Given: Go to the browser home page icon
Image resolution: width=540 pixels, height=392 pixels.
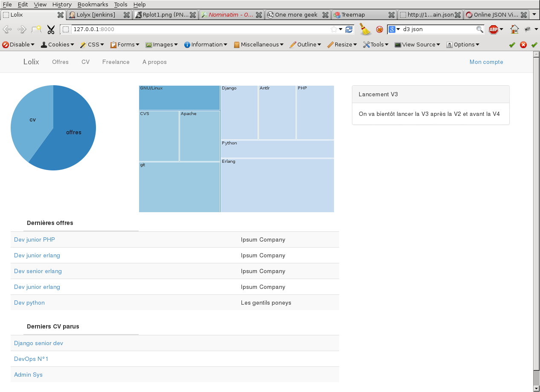Looking at the screenshot, I should 515,29.
